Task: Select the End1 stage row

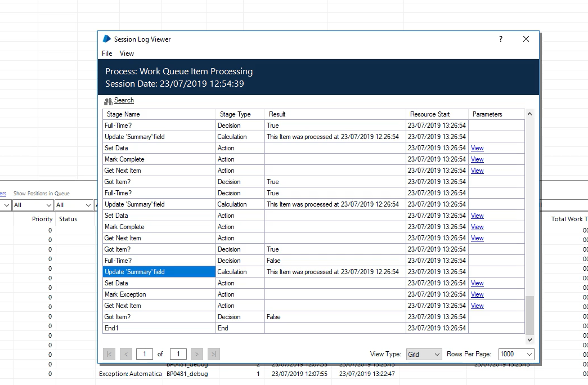Action: tap(159, 328)
